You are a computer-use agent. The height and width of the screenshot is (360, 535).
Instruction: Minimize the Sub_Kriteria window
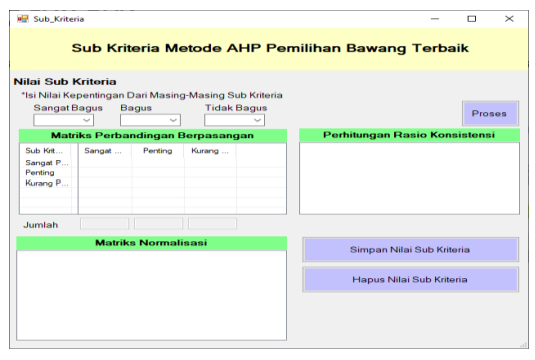(x=435, y=19)
